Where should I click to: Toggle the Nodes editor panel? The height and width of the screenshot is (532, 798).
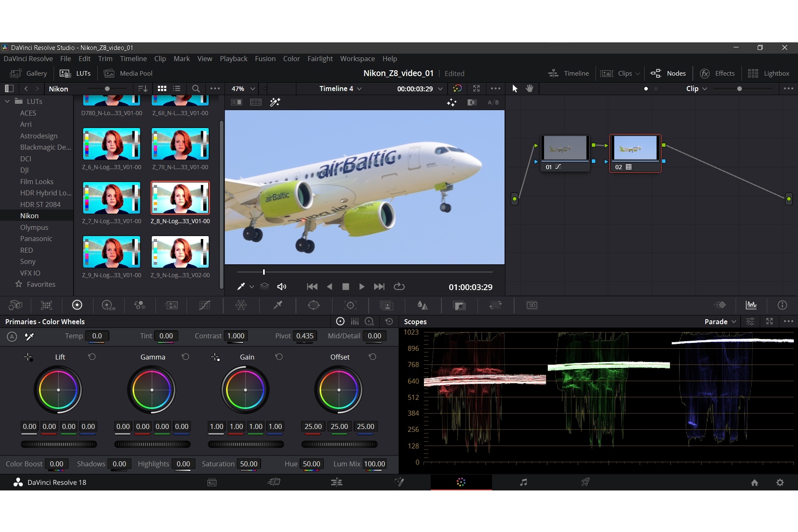(x=668, y=74)
